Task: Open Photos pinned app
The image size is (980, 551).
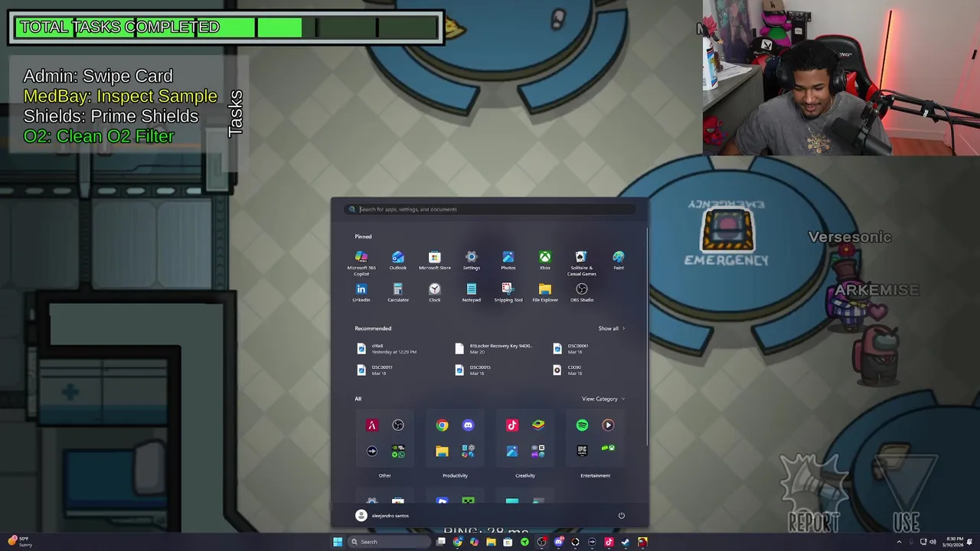Action: tap(508, 260)
